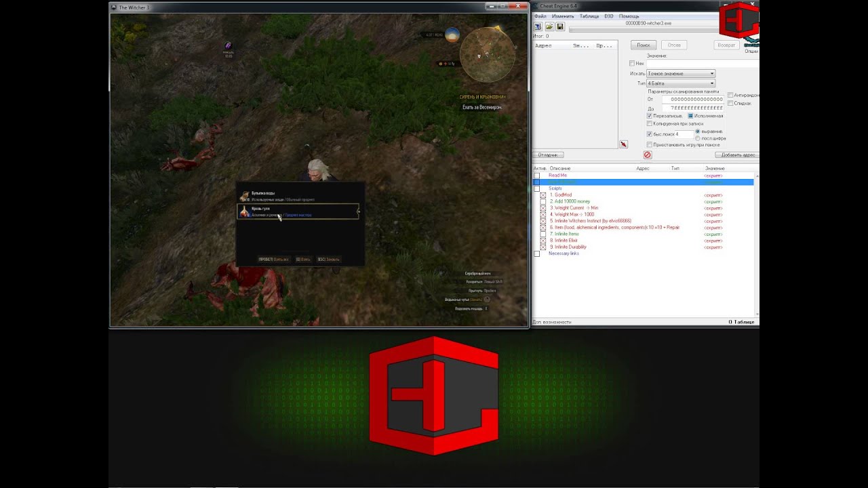Click the Добавить адрес button

tap(738, 155)
